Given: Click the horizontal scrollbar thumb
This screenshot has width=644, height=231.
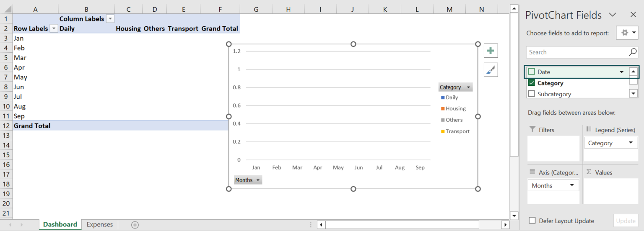Looking at the screenshot, I should point(402,225).
